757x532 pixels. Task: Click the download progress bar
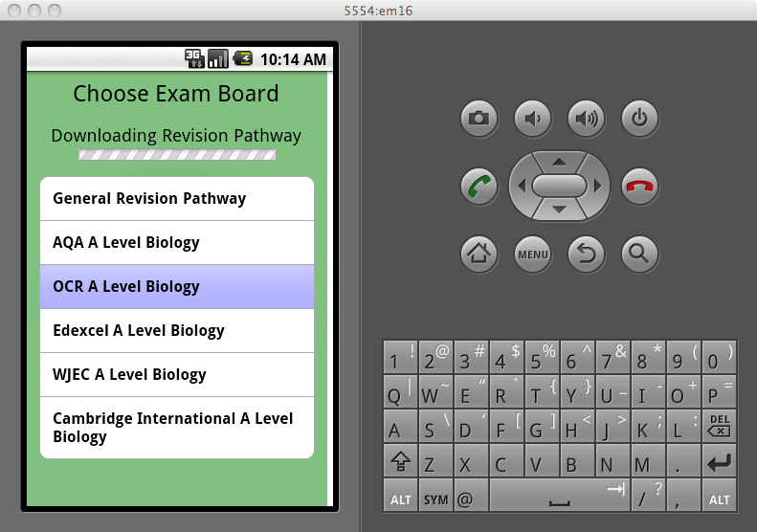[177, 154]
